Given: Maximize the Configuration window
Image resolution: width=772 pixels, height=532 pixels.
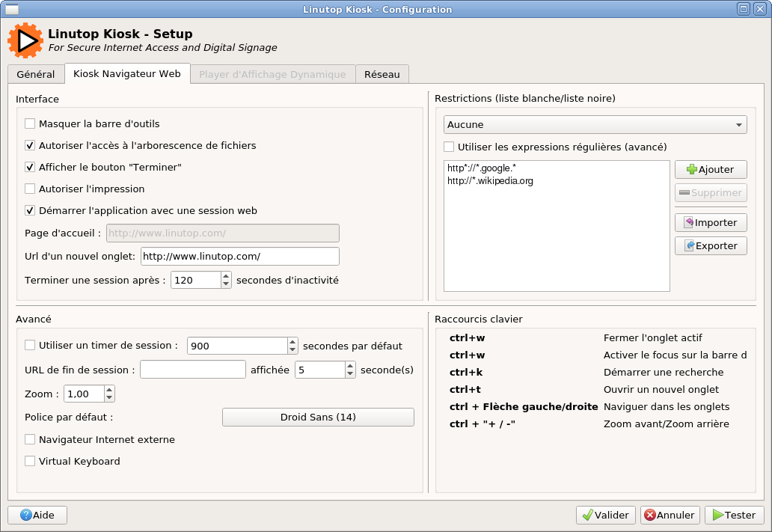Looking at the screenshot, I should [x=744, y=9].
